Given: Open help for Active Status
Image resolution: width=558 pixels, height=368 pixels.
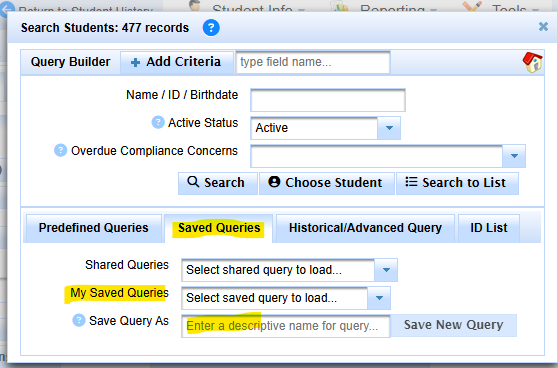Looking at the screenshot, I should pos(158,122).
